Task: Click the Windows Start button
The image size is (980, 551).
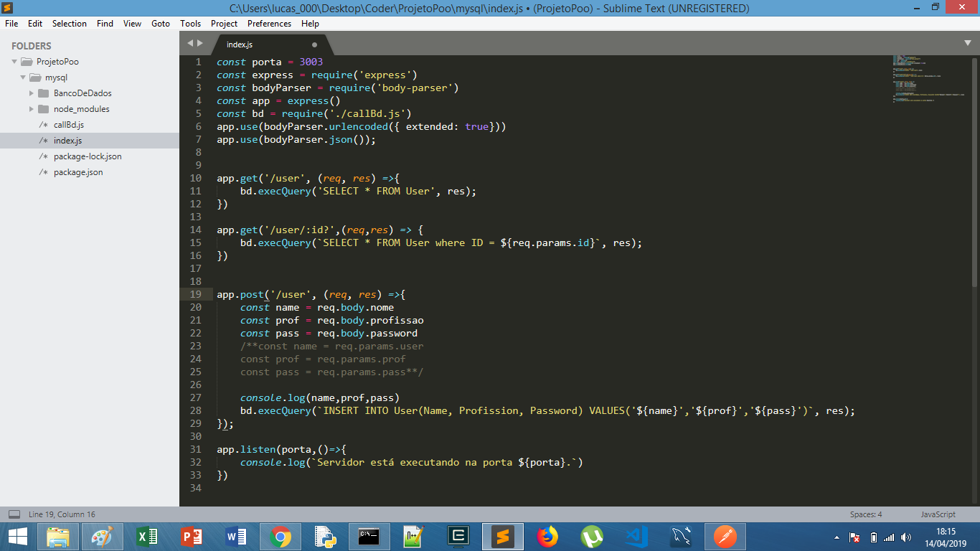Action: (x=17, y=537)
